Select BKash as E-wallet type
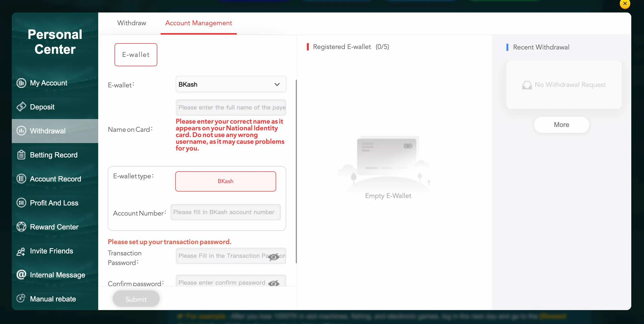The image size is (644, 324). click(225, 181)
